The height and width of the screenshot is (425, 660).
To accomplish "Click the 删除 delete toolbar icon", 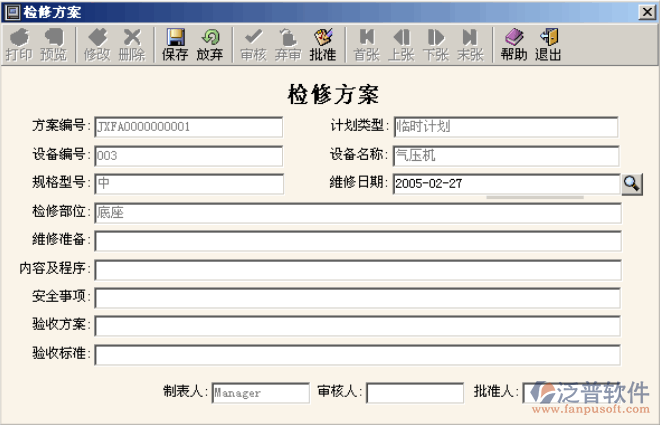I will pos(132,45).
